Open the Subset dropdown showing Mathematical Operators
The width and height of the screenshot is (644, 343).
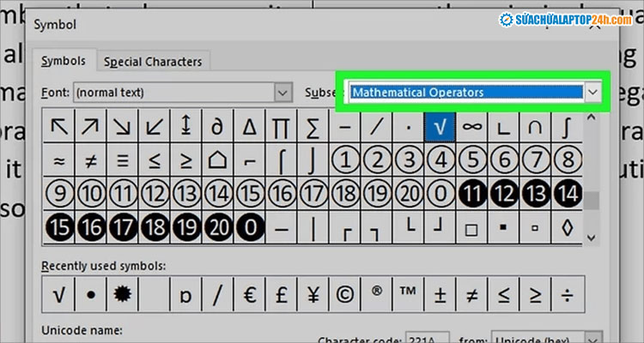(592, 93)
